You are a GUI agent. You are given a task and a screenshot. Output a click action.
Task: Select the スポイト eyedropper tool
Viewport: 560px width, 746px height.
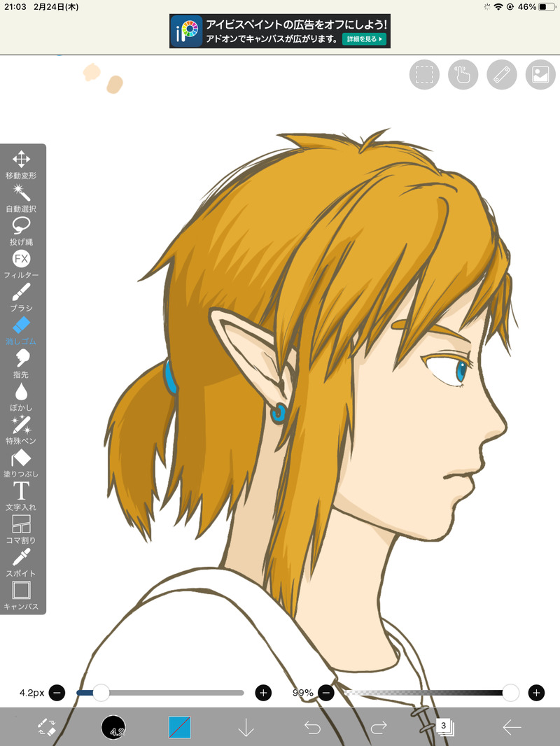point(21,563)
